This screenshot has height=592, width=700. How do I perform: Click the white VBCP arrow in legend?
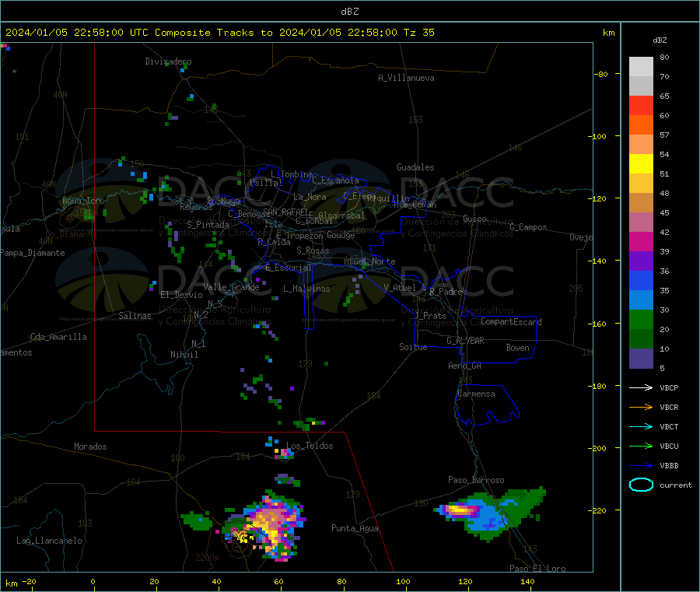pyautogui.click(x=641, y=387)
